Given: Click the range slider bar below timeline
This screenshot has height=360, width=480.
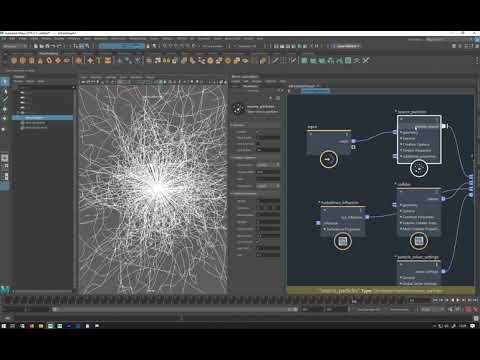Looking at the screenshot, I should tap(175, 309).
